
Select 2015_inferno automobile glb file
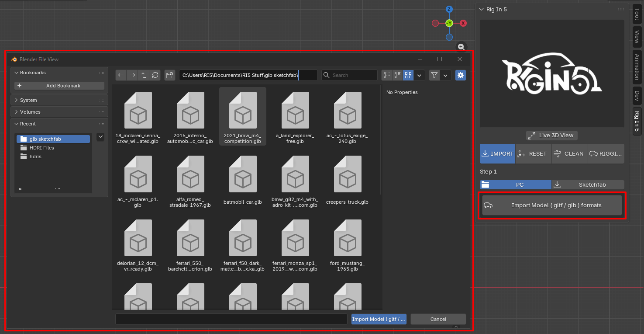pos(190,117)
